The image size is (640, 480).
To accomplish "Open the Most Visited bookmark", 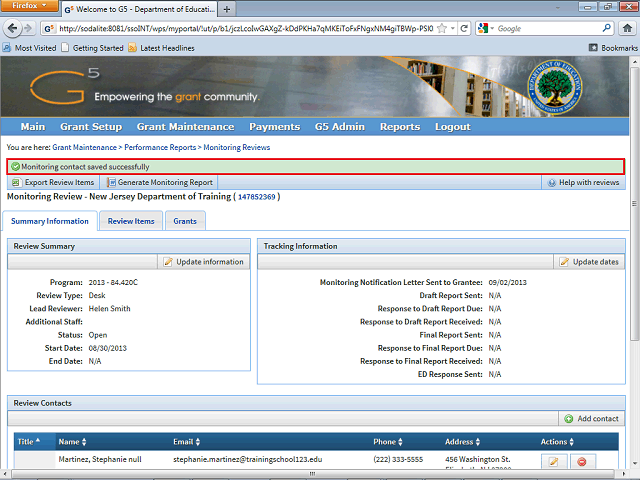I will [29, 48].
